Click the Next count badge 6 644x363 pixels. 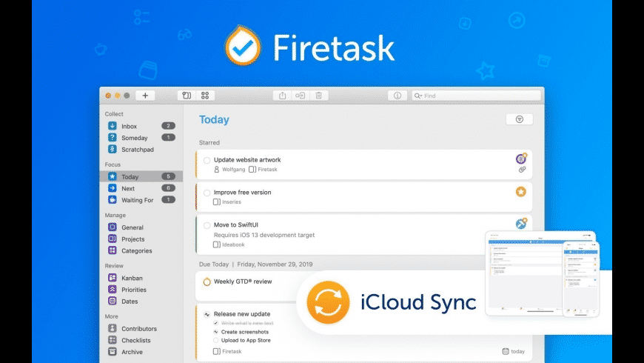click(x=168, y=188)
